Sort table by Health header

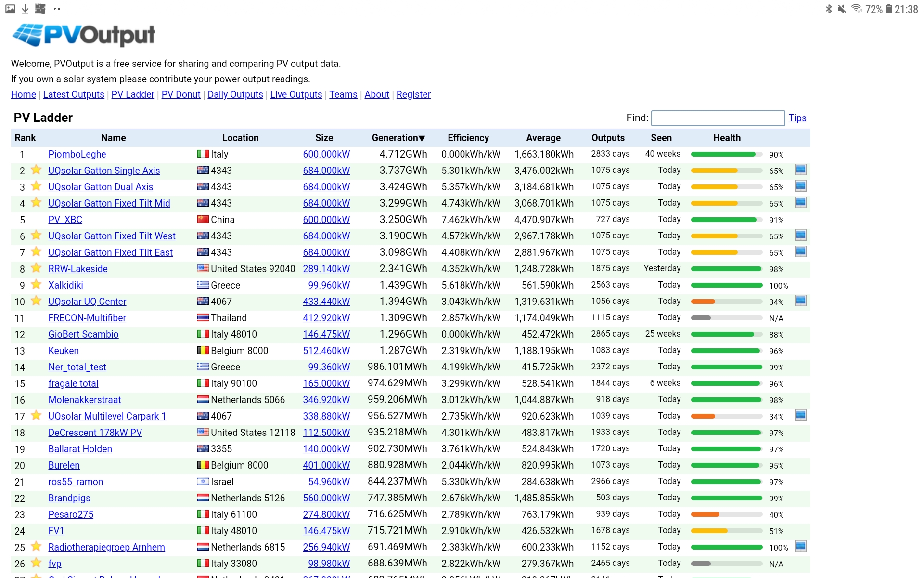[x=727, y=138]
